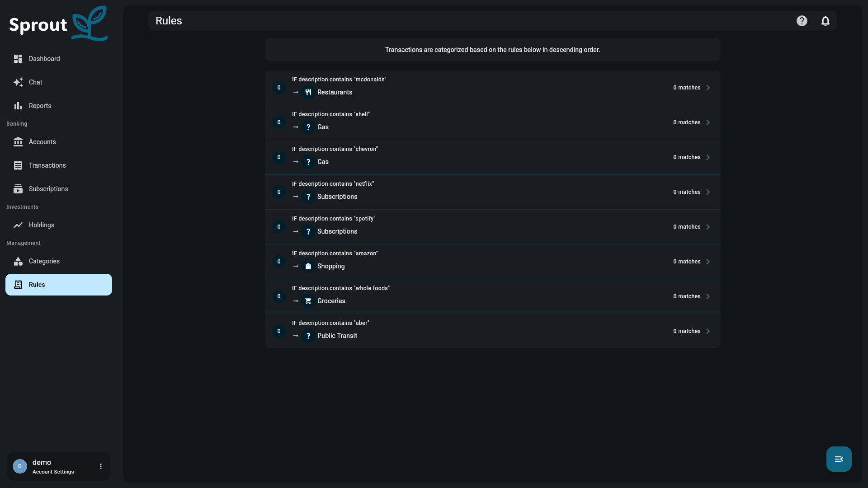Expand the spotify rule chevron
The height and width of the screenshot is (488, 868).
coord(708,227)
